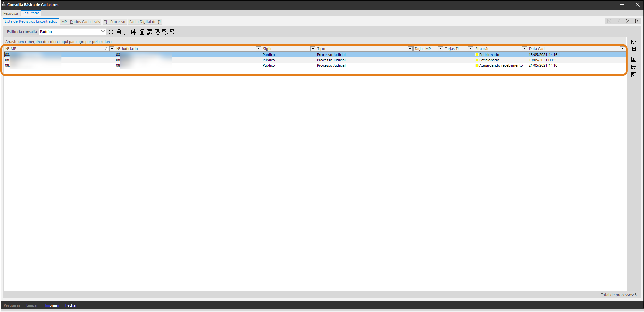This screenshot has height=312, width=644.
Task: Select the Resultado tab
Action: [31, 13]
